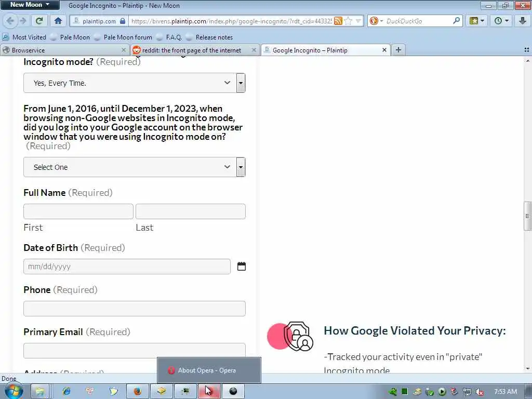Focus the DuckDuckGo search box
532x399 pixels.
coord(418,21)
